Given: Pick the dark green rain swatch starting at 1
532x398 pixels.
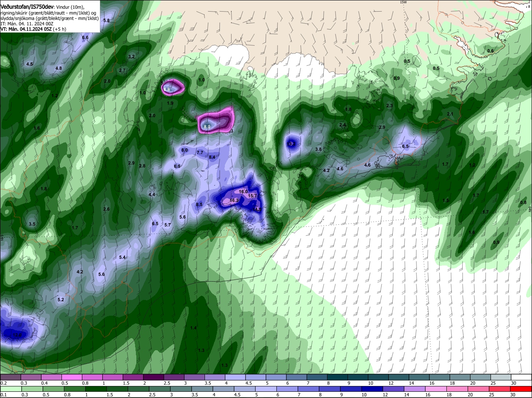Looking at the screenshot, I should [x=96, y=389].
